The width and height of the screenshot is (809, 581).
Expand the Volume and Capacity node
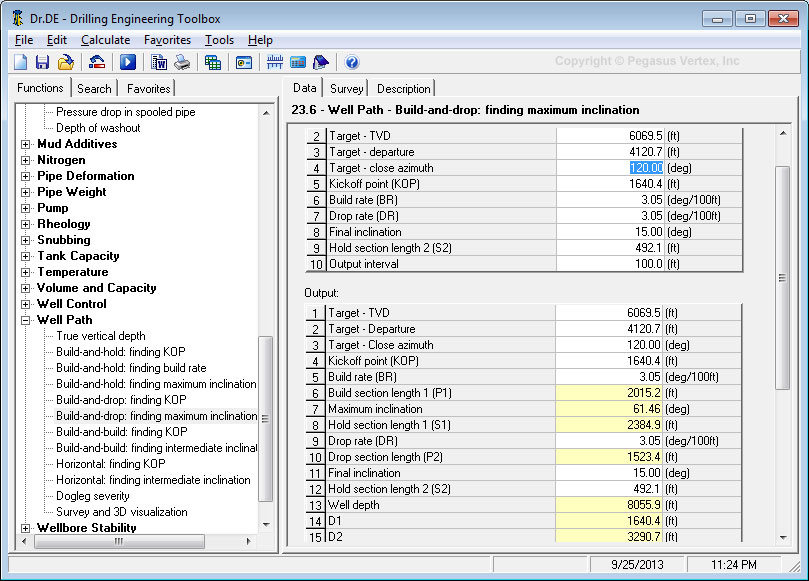tap(25, 288)
